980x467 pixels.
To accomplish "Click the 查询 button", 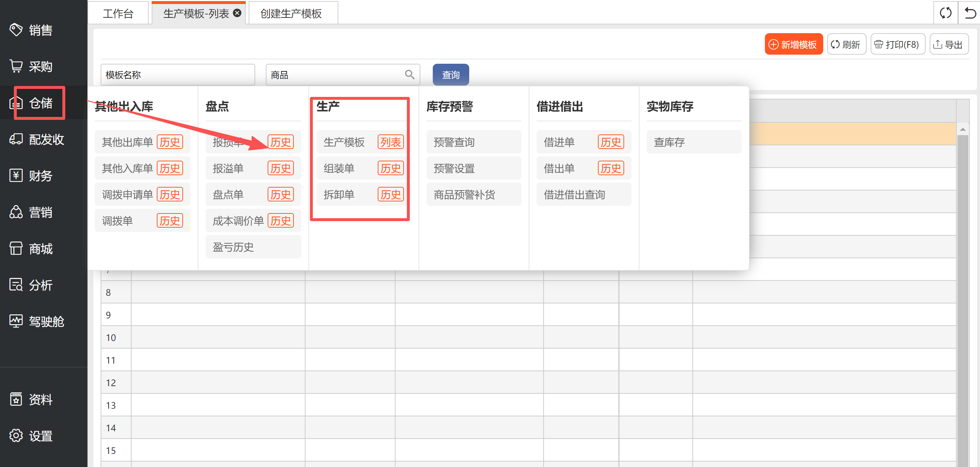I will tap(451, 74).
